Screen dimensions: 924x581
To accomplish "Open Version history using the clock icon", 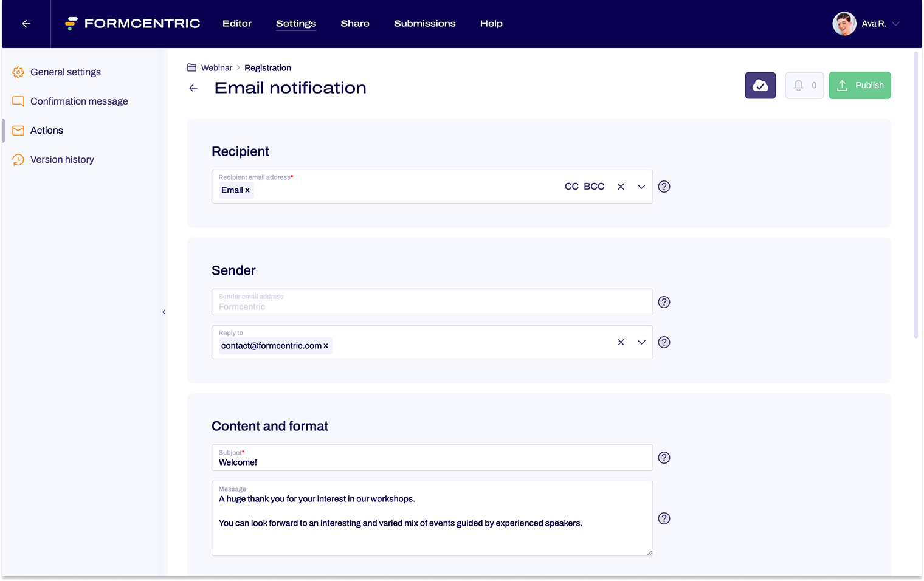I will coord(18,159).
